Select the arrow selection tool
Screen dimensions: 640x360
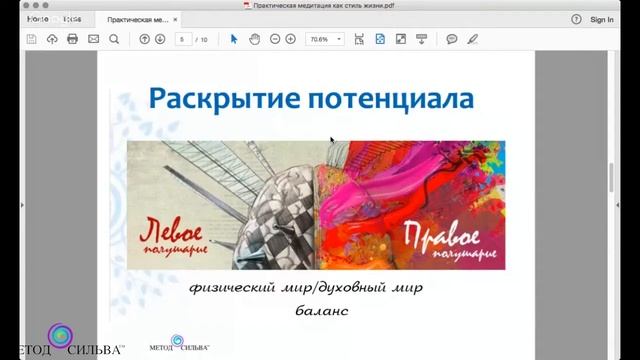234,39
